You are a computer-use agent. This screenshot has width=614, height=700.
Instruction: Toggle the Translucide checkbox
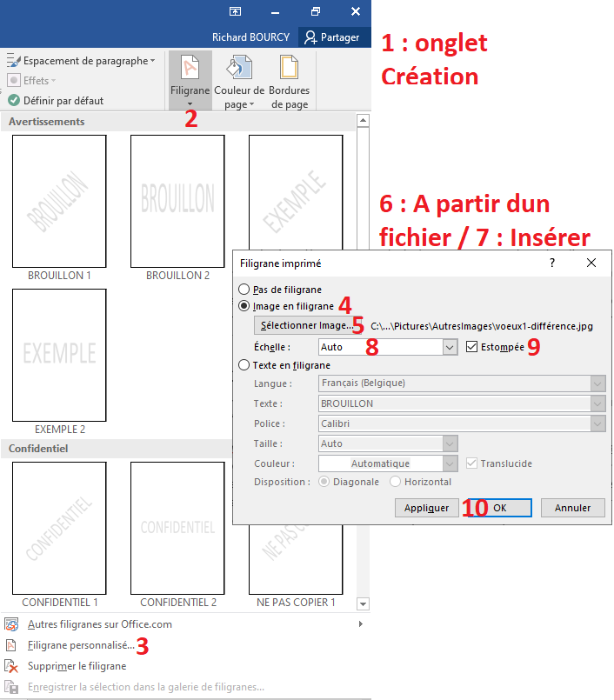[x=471, y=463]
